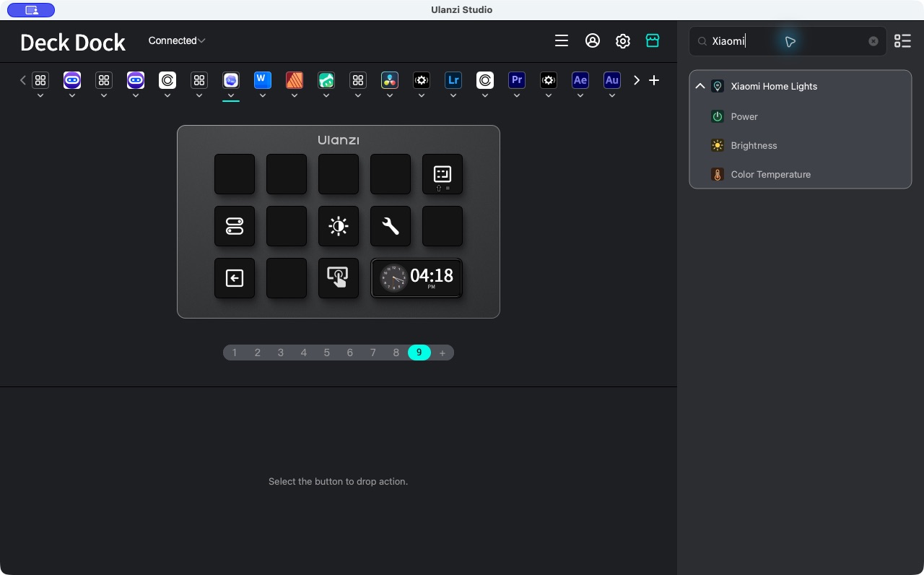924x575 pixels.
Task: Select the keyboard shortcut key on the deck
Action: click(x=443, y=174)
